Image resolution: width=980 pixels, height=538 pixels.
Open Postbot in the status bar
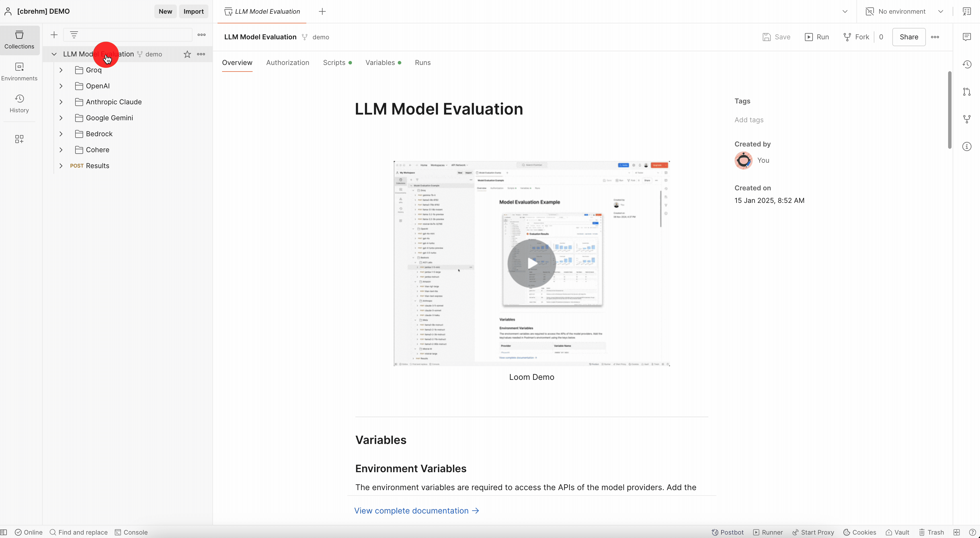(727, 532)
